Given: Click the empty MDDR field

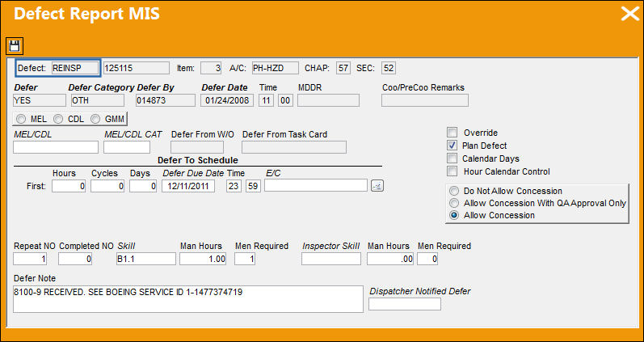Looking at the screenshot, I should [x=328, y=100].
